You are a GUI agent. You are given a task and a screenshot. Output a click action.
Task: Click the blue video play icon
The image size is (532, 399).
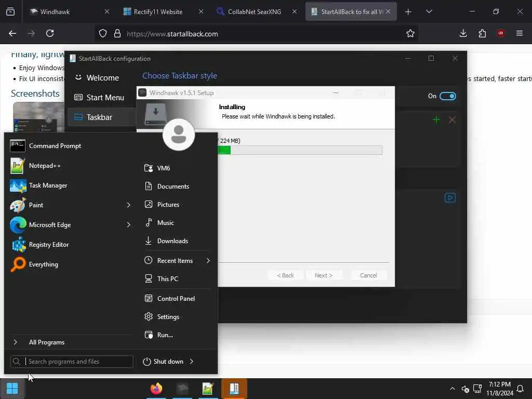click(450, 198)
